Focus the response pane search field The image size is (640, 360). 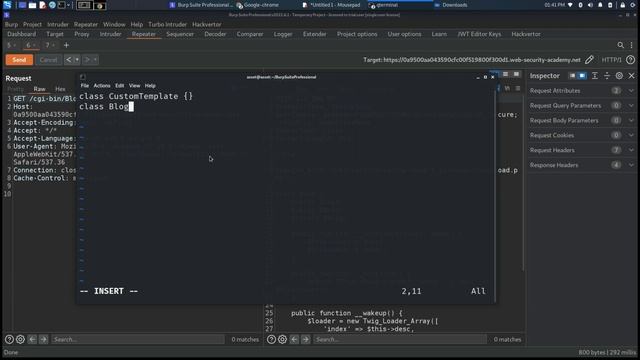tap(400, 339)
